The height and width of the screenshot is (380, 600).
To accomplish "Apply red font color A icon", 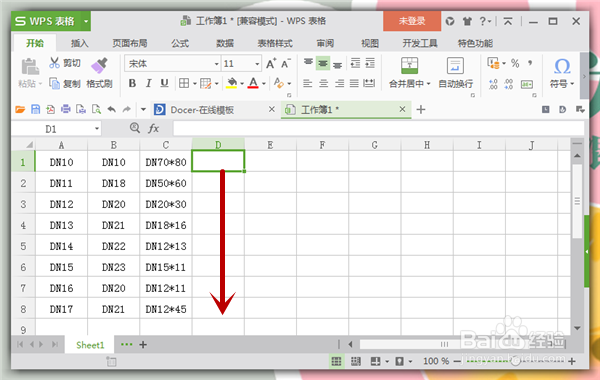I will click(253, 83).
